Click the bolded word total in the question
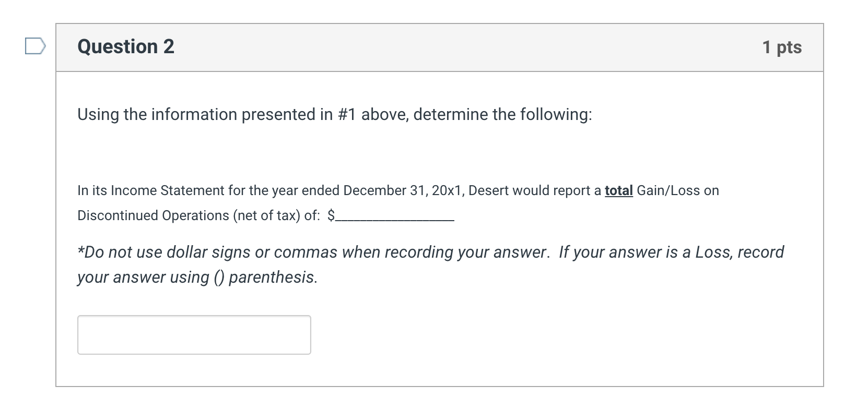The width and height of the screenshot is (868, 410). [618, 190]
